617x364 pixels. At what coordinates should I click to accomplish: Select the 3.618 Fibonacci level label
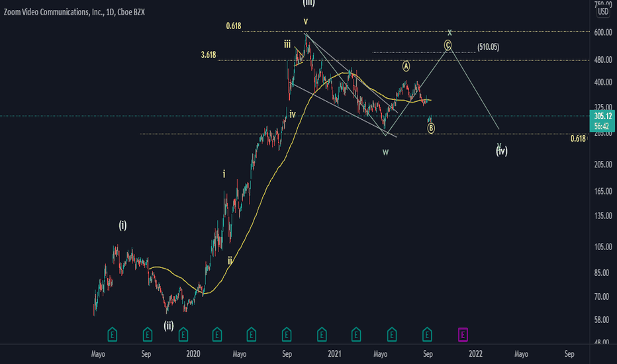(209, 55)
